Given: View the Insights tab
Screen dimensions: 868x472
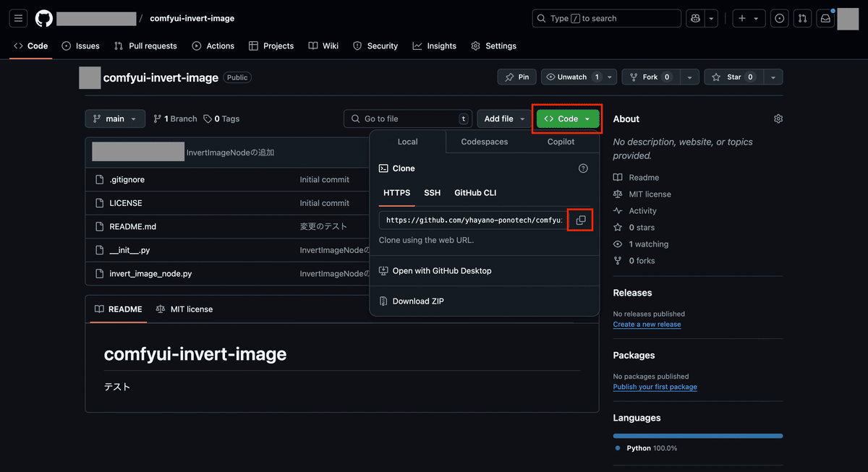Looking at the screenshot, I should [x=435, y=46].
